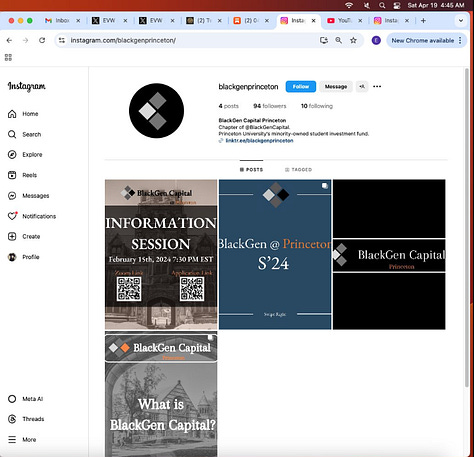Open macOS Spotlight search
The height and width of the screenshot is (457, 474).
382,5
